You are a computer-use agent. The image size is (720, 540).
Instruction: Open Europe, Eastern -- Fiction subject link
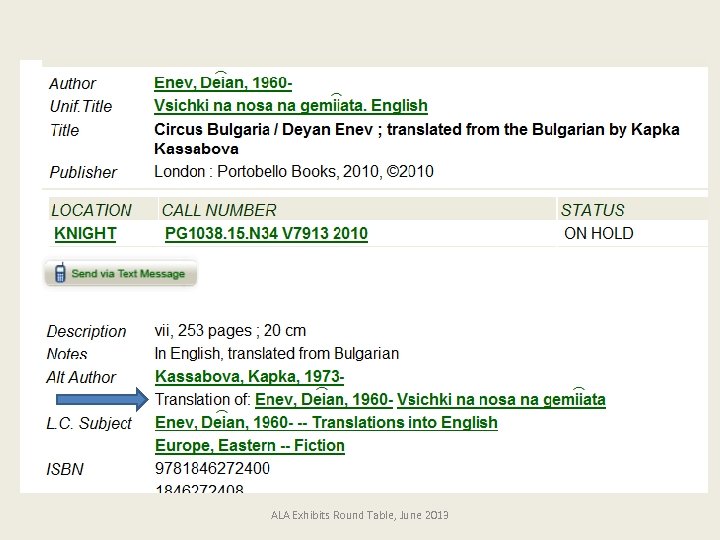pyautogui.click(x=249, y=446)
